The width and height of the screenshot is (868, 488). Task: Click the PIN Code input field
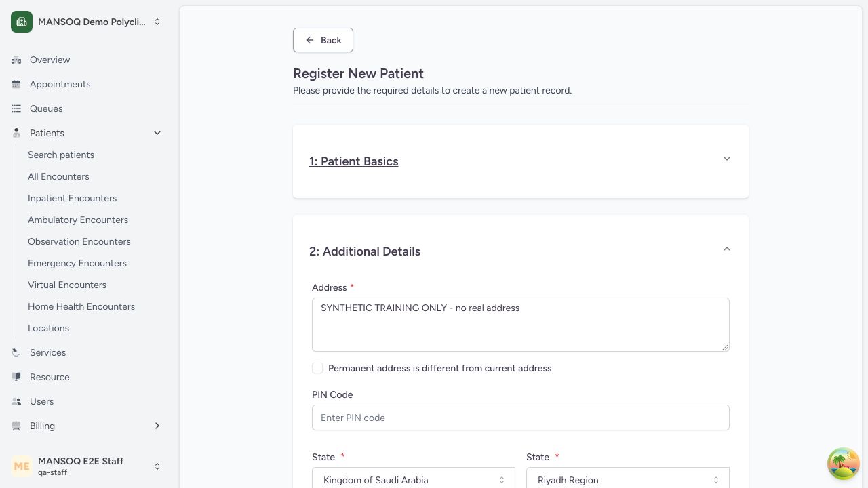tap(521, 418)
